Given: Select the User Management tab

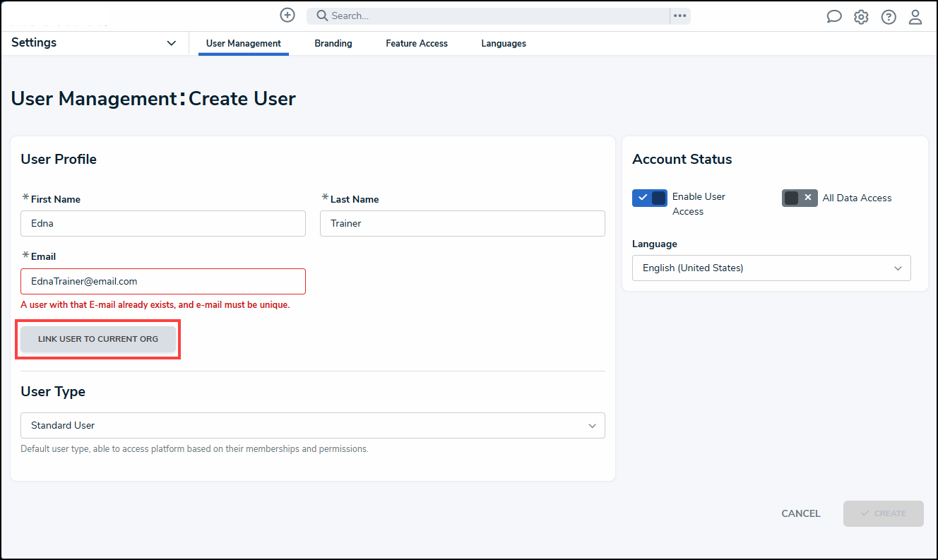Looking at the screenshot, I should [243, 43].
